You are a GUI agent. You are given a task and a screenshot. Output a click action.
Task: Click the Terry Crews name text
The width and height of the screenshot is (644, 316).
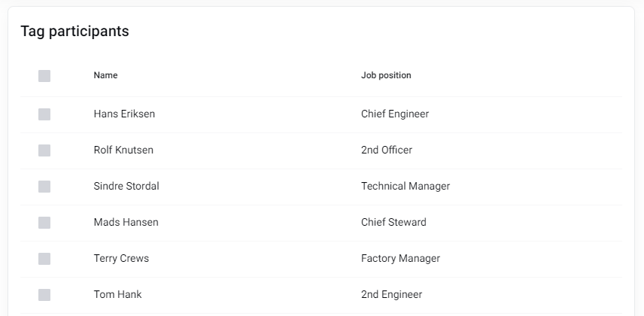point(121,259)
